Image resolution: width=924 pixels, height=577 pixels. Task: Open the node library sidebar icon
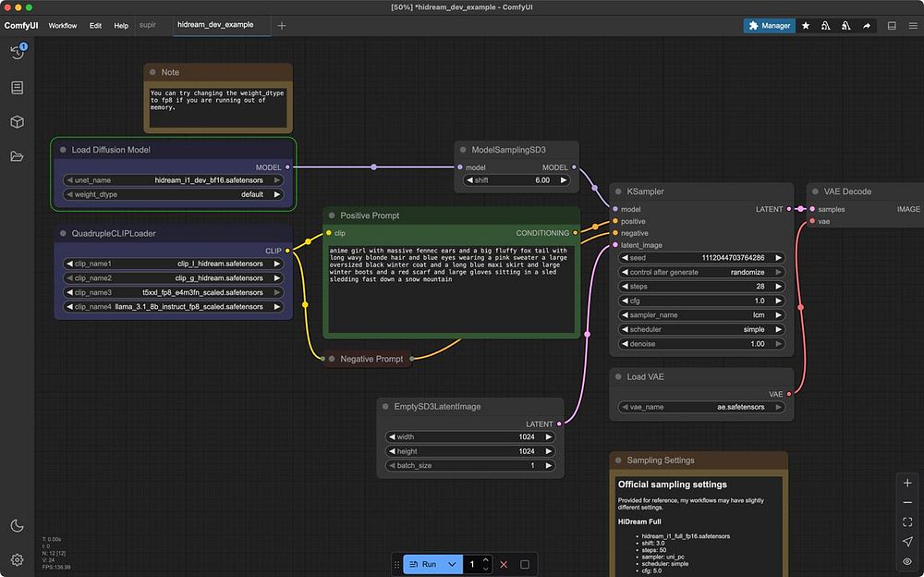[17, 88]
